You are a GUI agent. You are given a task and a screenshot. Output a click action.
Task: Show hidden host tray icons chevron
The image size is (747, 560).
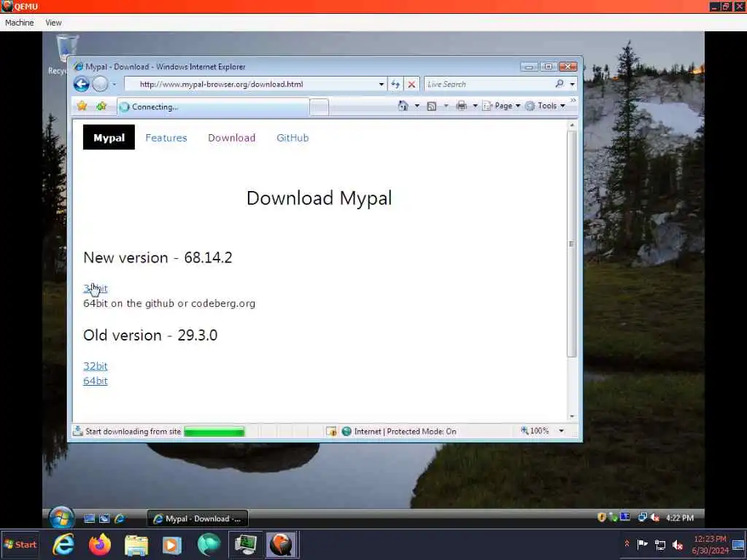click(627, 544)
